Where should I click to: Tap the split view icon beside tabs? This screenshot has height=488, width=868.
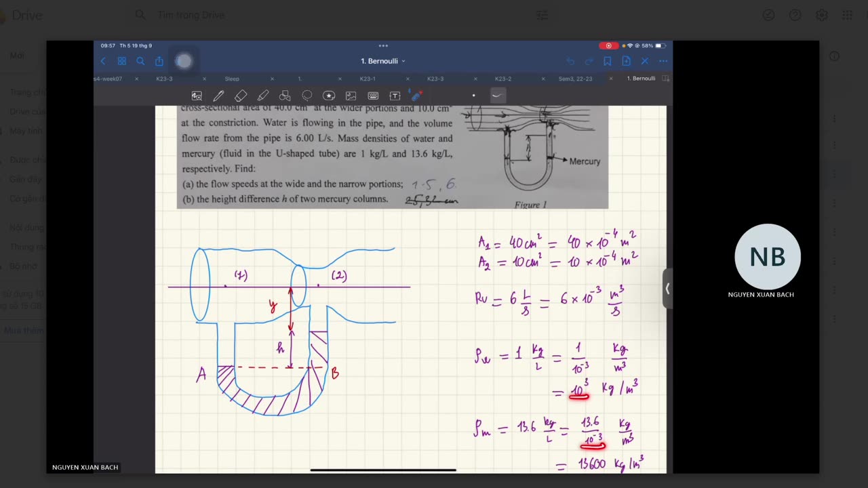click(x=665, y=79)
